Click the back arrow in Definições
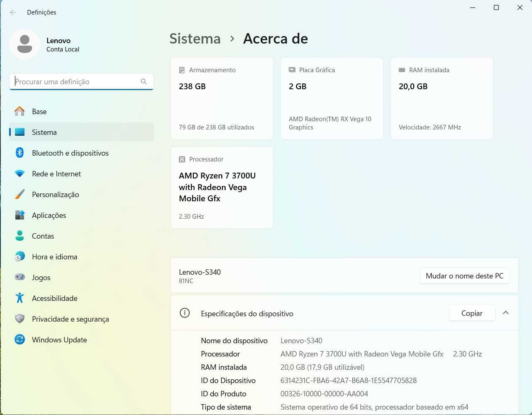 [x=13, y=12]
